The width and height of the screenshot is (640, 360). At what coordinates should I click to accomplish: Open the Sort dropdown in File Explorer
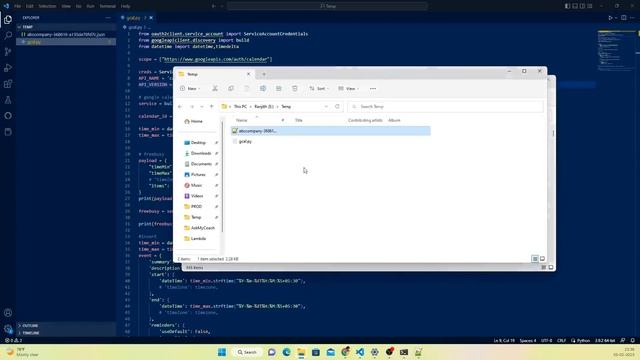(319, 89)
